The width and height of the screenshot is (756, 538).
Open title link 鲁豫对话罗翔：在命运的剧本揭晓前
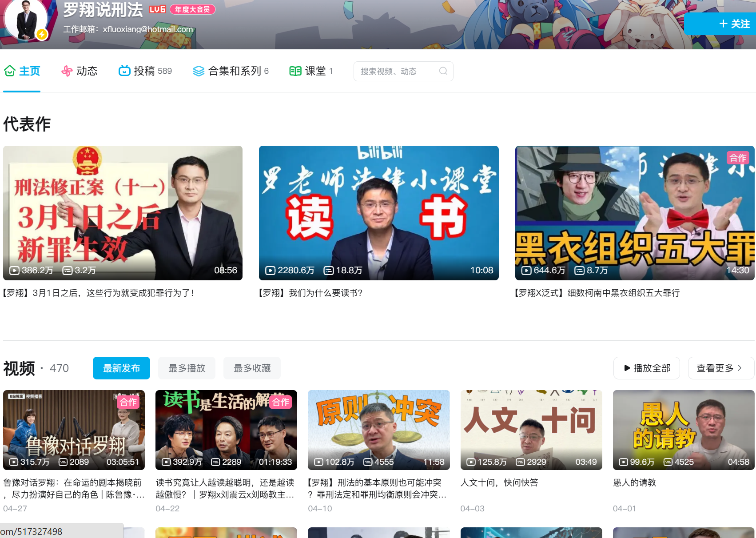click(74, 488)
